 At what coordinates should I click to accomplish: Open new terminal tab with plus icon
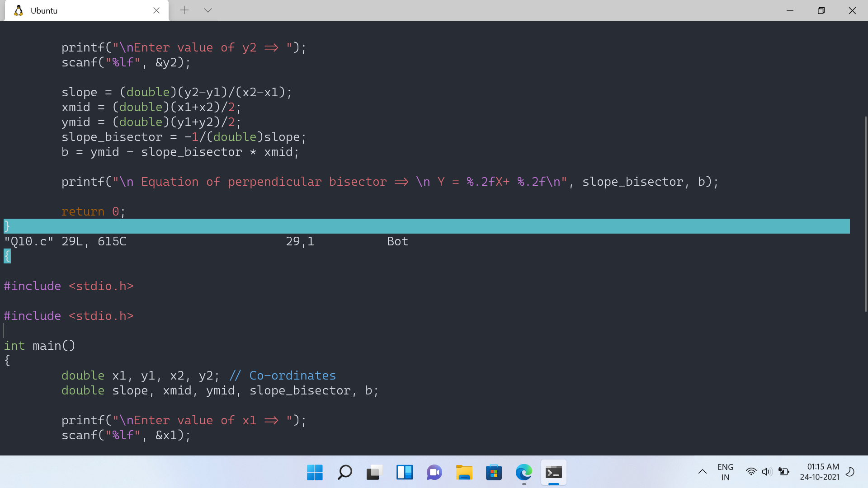pyautogui.click(x=184, y=10)
